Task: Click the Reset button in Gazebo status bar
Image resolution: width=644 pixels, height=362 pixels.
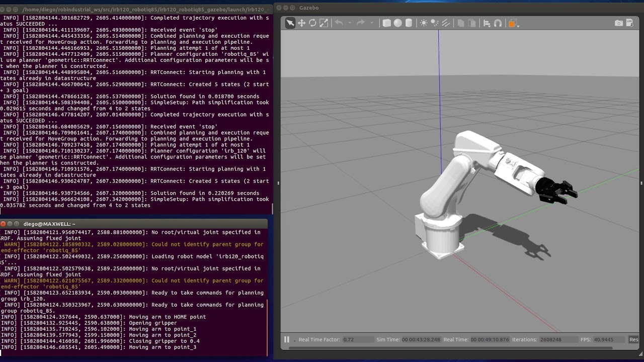Action: (633, 340)
